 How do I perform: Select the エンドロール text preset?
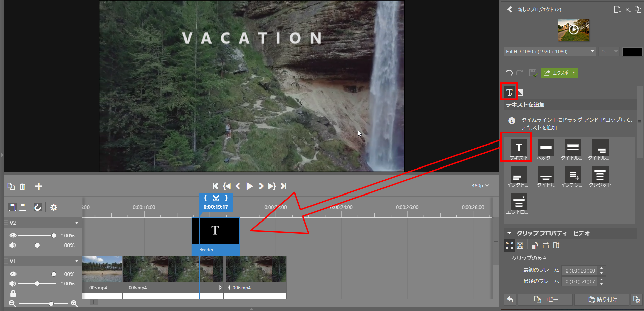point(519,204)
